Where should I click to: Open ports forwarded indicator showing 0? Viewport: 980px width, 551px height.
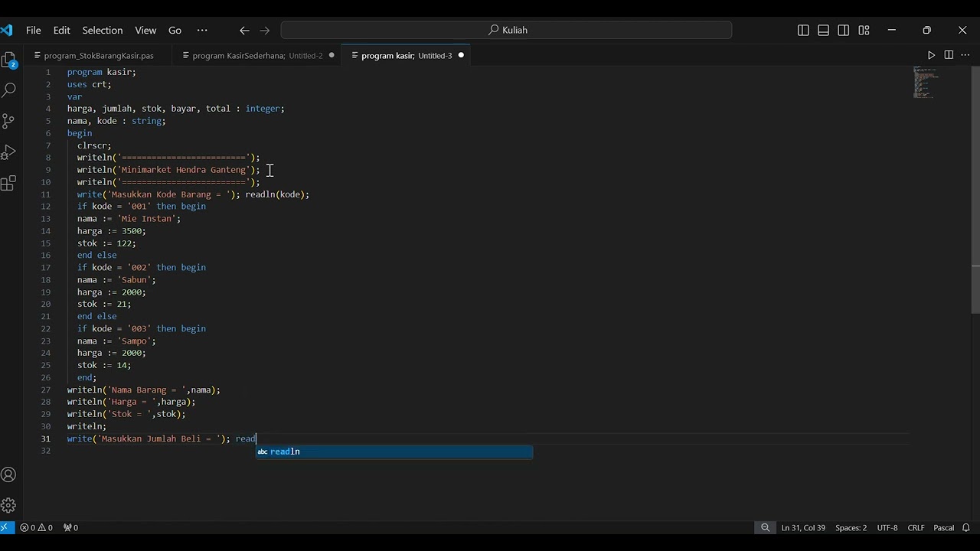(70, 527)
